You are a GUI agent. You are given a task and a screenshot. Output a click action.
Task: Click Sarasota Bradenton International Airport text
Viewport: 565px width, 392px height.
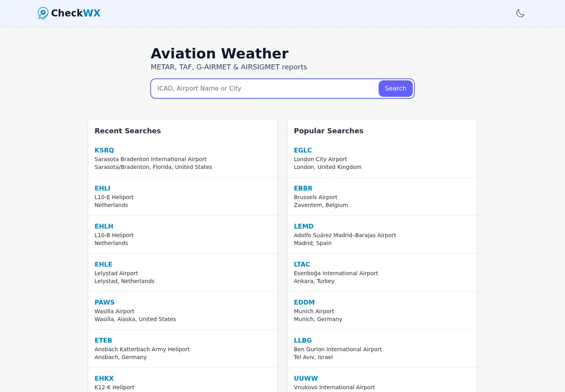(150, 159)
